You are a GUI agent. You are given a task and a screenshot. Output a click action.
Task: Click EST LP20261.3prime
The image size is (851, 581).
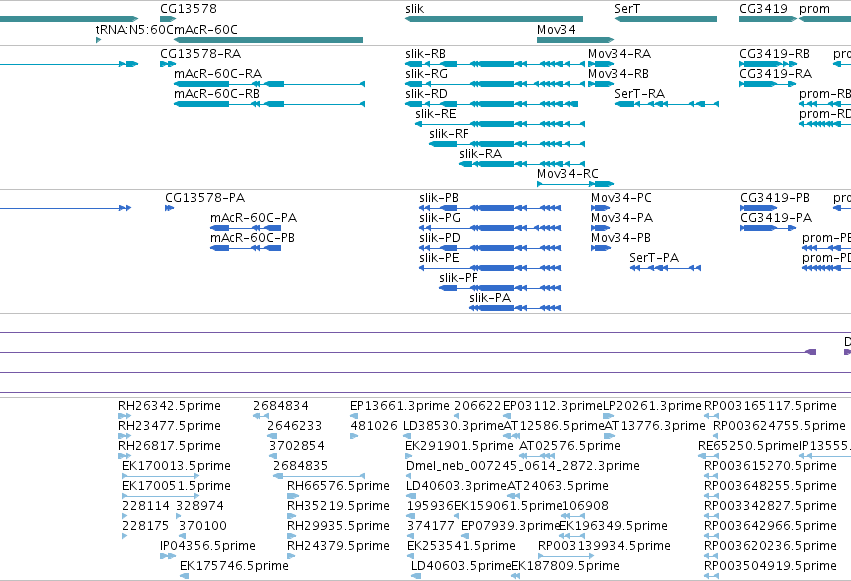tap(609, 416)
